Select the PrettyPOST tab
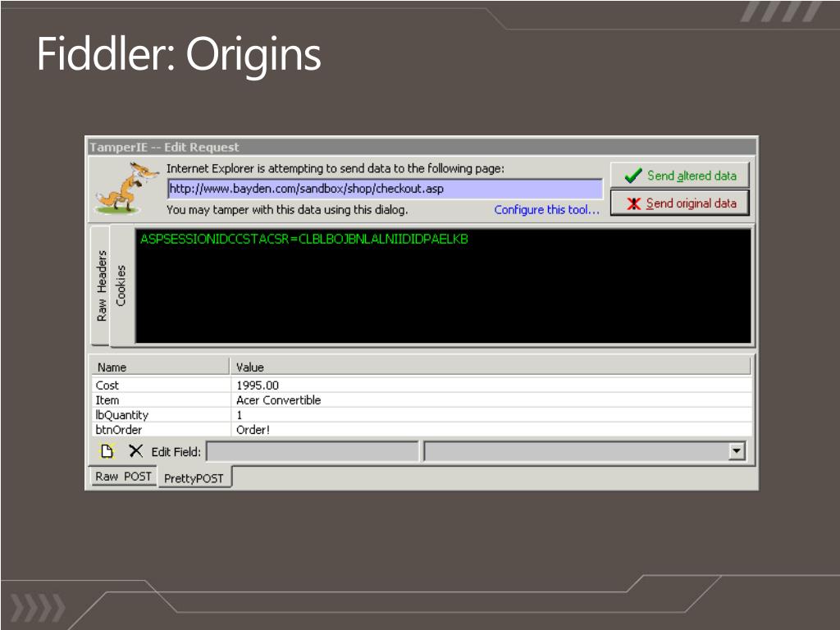Image resolution: width=840 pixels, height=630 pixels. pyautogui.click(x=194, y=478)
